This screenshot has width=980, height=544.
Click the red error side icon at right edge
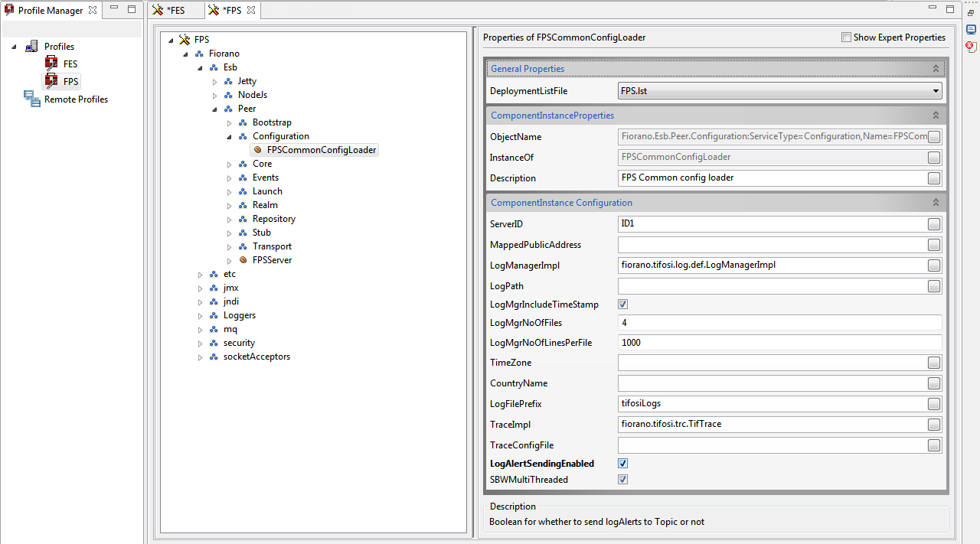[971, 46]
